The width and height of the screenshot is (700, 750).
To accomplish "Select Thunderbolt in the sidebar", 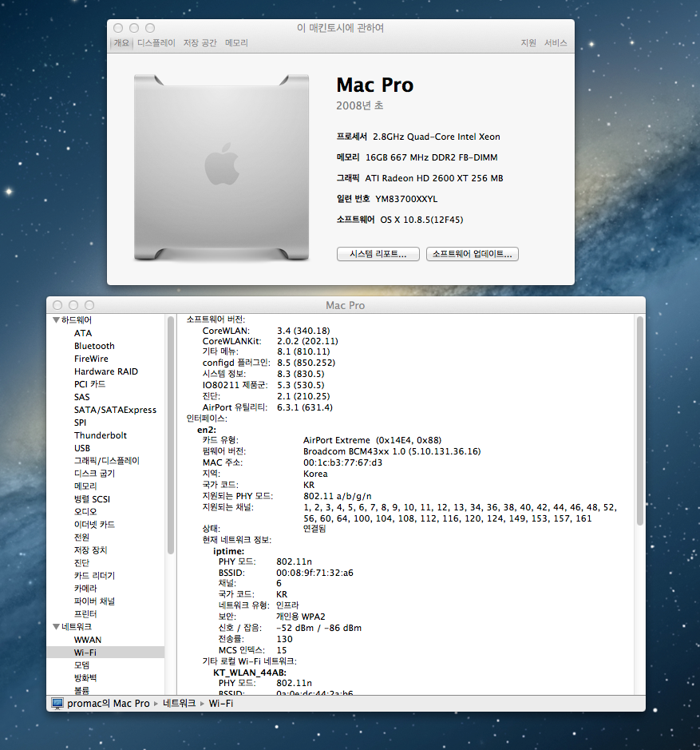I will tap(101, 435).
